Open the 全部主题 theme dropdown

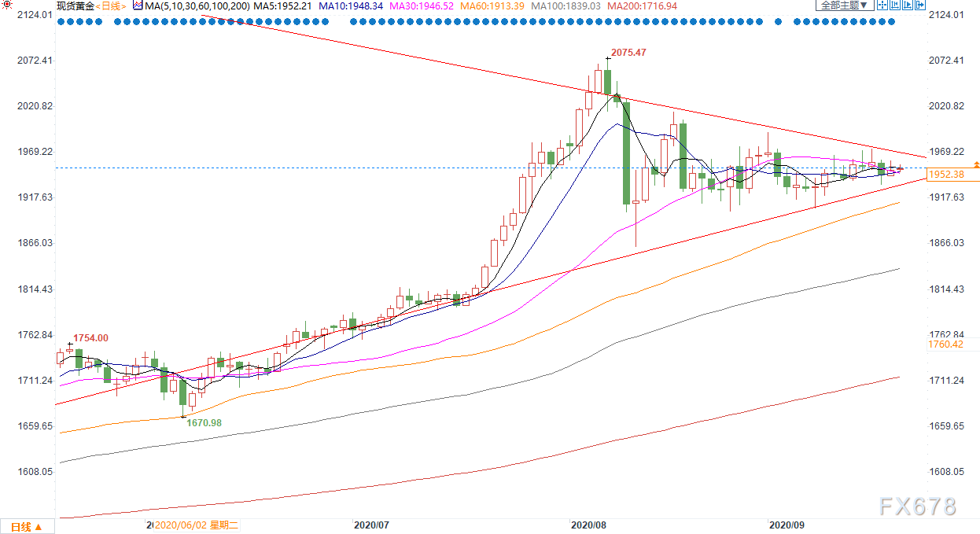tap(845, 5)
